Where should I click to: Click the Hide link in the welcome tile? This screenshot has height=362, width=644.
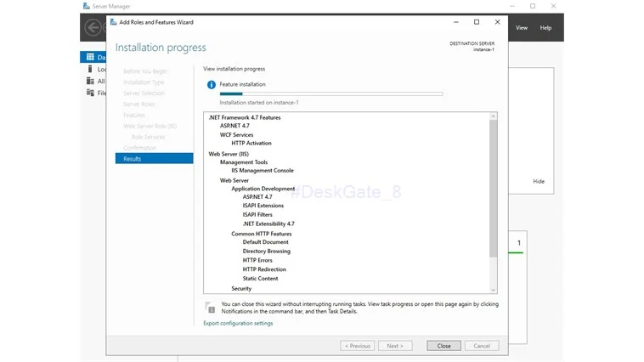click(539, 181)
